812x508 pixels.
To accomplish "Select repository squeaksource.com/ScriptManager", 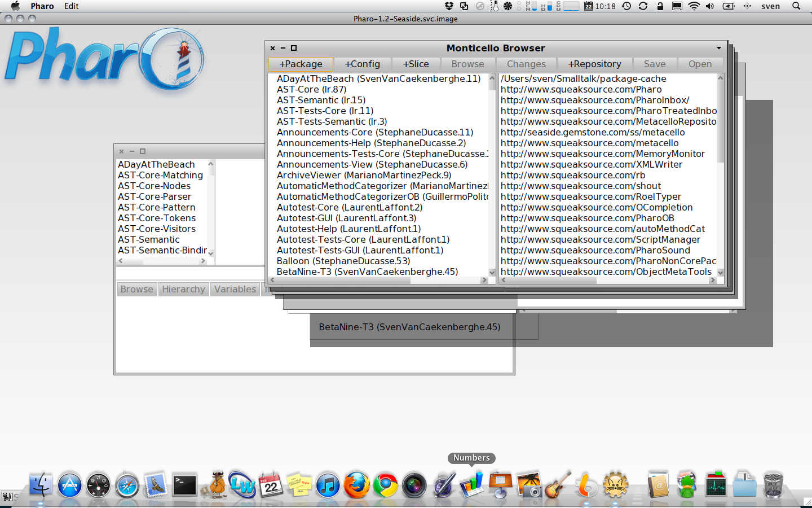I will click(601, 239).
